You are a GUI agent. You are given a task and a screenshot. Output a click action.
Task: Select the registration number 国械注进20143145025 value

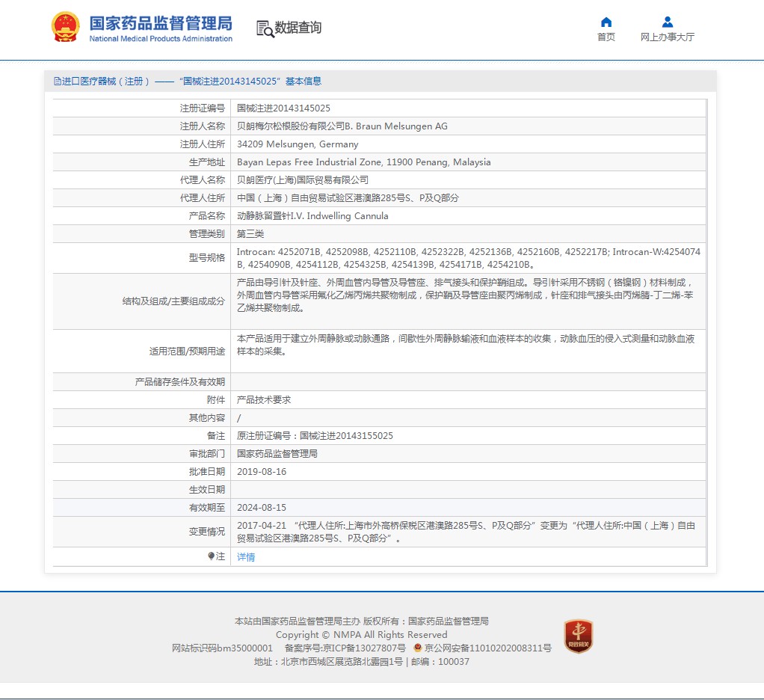click(x=283, y=108)
